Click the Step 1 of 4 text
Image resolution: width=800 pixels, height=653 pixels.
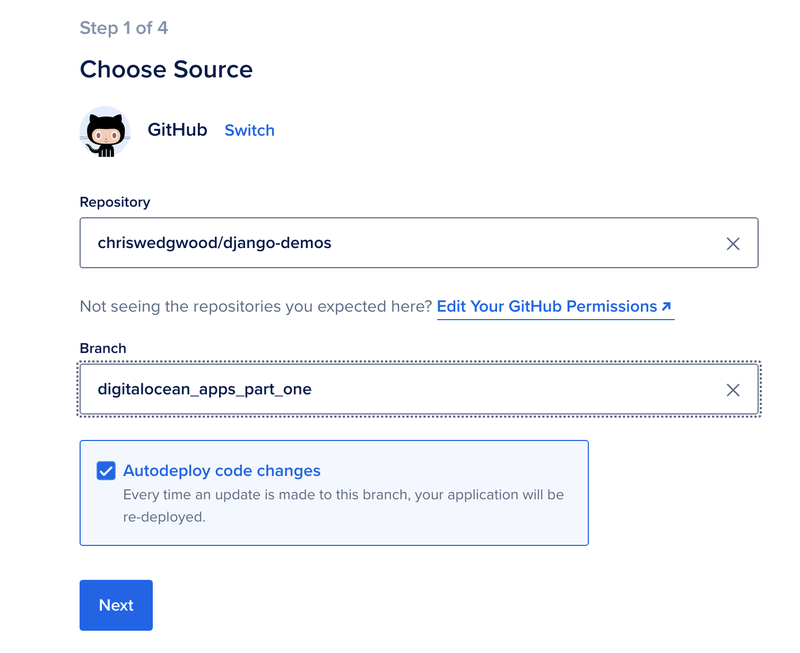click(x=123, y=28)
